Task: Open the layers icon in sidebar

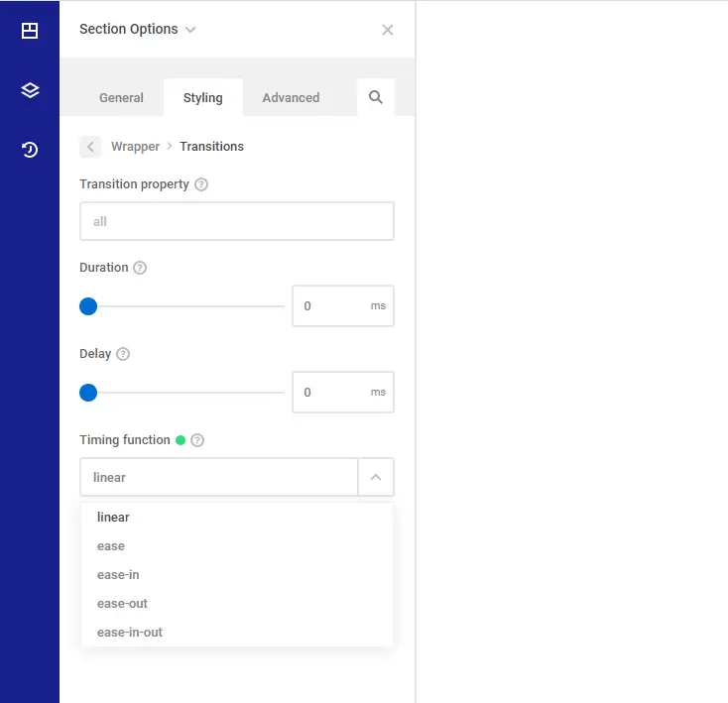Action: coord(30,90)
